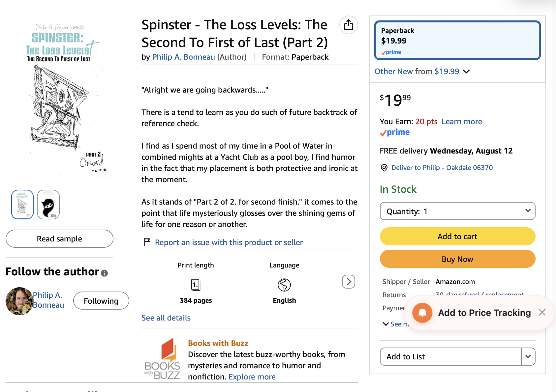Open the See all details link

166,318
